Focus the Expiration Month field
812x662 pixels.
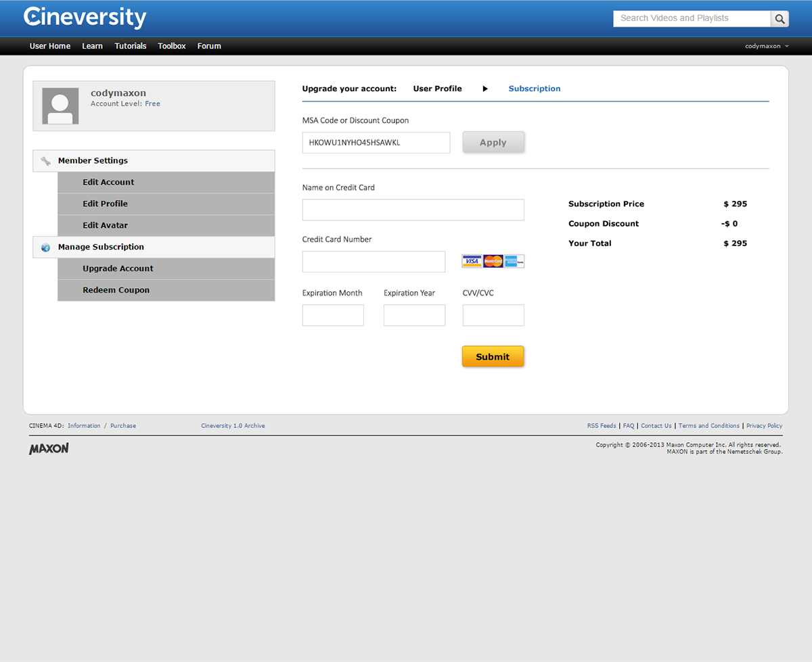point(333,315)
